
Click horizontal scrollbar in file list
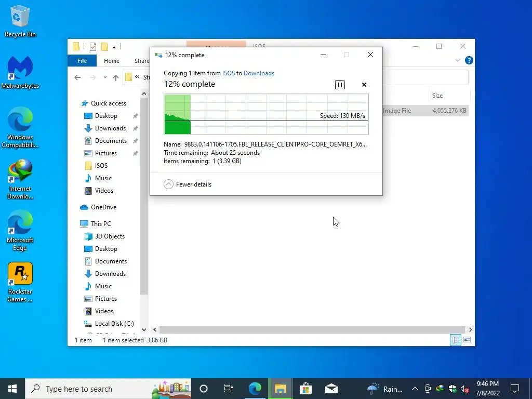pyautogui.click(x=312, y=329)
